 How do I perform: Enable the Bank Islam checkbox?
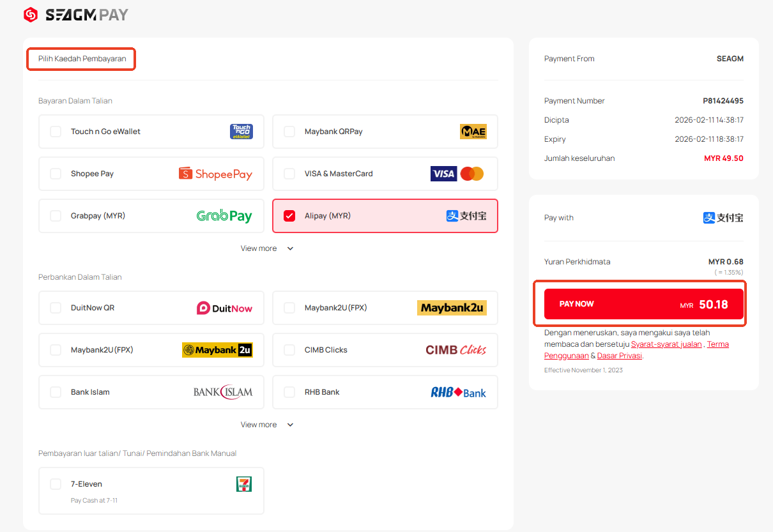(x=56, y=392)
